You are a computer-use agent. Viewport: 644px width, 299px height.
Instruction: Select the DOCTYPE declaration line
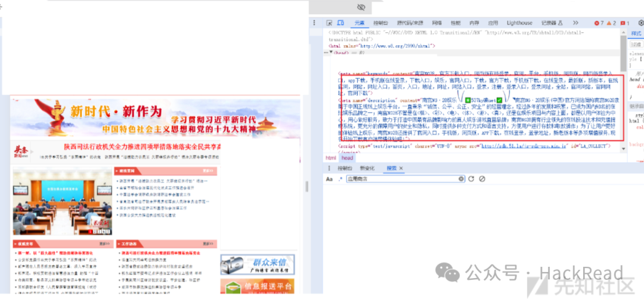coord(456,36)
